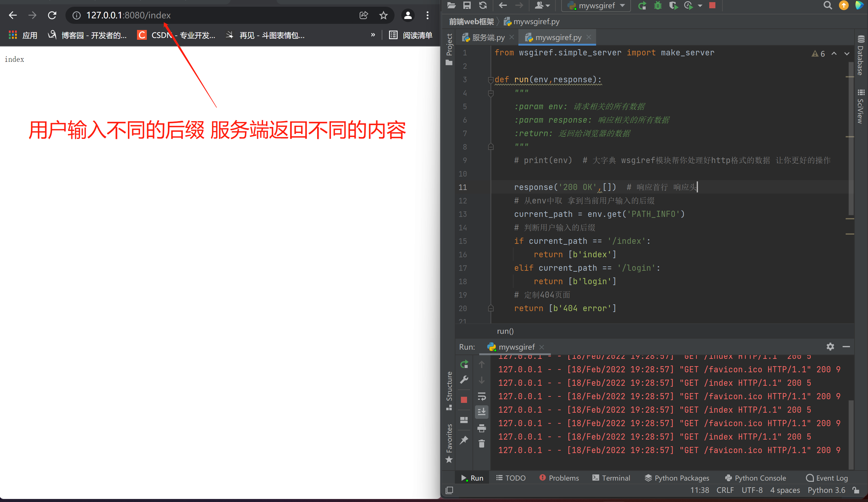Collapse the def run function fold marker

[491, 80]
